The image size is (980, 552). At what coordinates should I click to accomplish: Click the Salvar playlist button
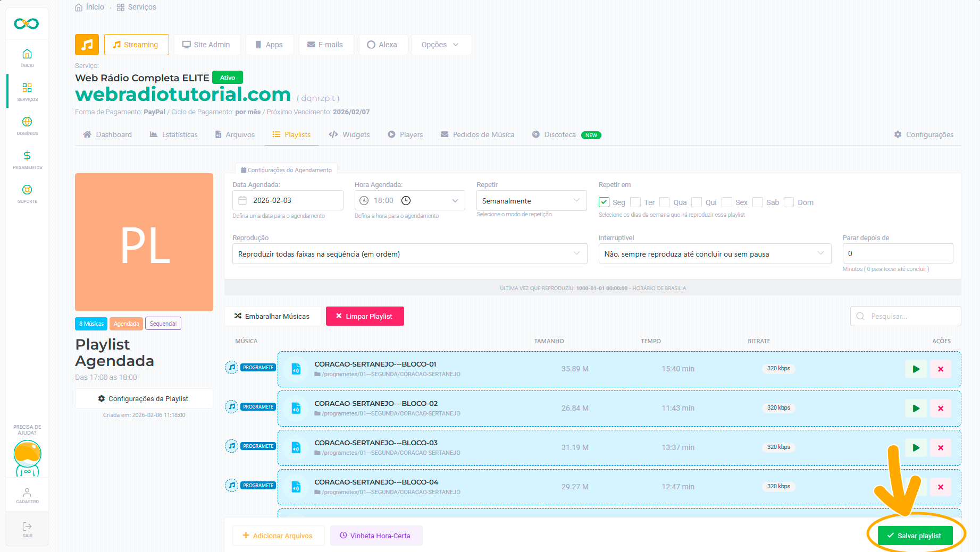click(915, 536)
